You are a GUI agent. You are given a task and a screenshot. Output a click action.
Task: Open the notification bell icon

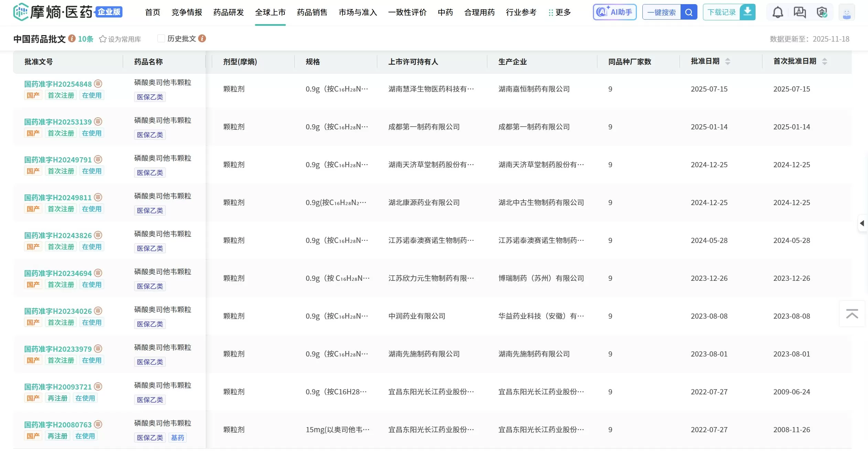778,12
